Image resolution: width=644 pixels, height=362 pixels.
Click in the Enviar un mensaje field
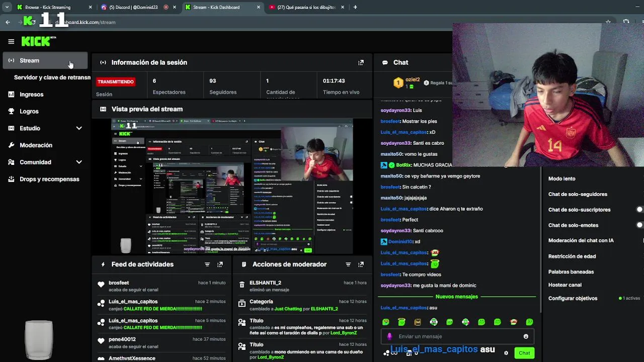pyautogui.click(x=457, y=336)
